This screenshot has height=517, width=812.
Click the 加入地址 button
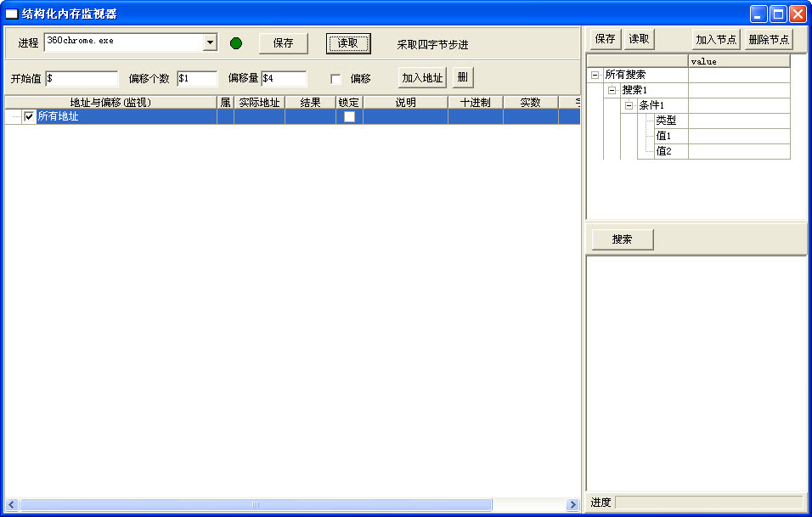[422, 78]
